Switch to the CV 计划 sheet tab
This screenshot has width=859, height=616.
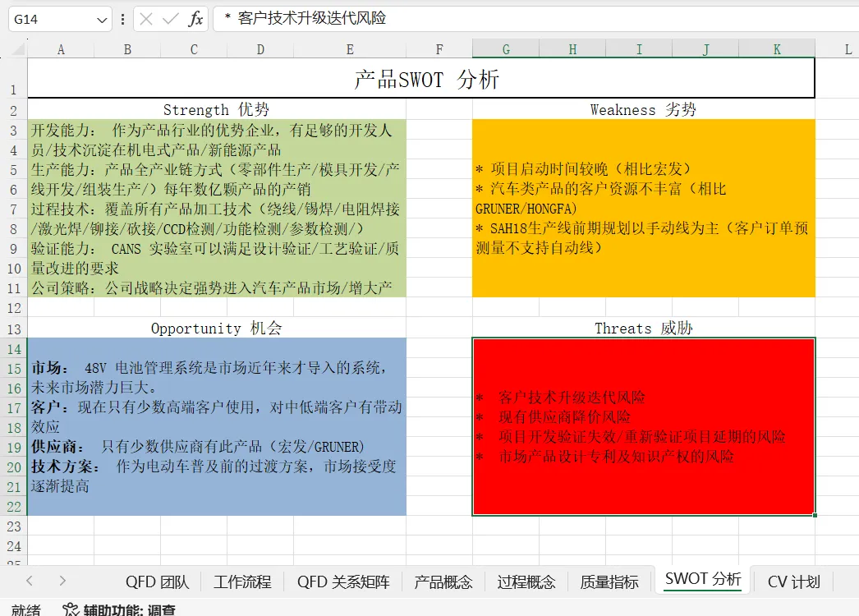coord(794,582)
